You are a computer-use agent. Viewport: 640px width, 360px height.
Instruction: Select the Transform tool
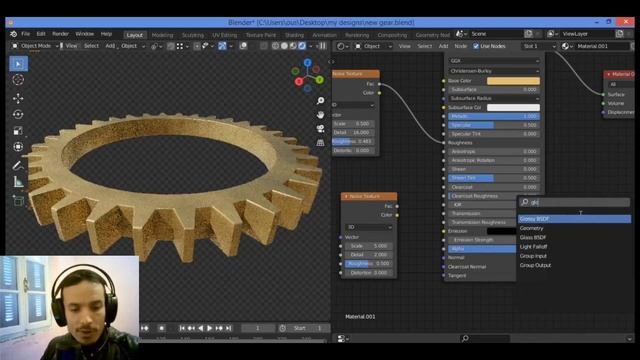click(18, 147)
